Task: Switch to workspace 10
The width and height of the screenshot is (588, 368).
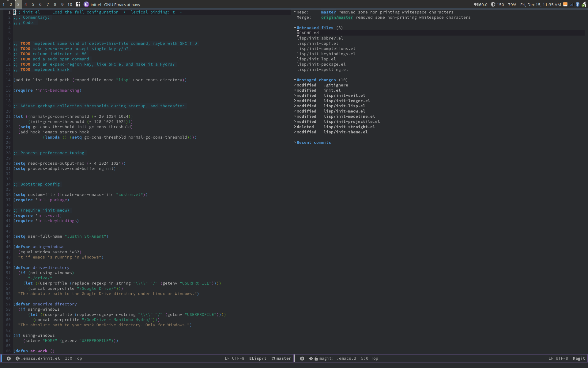Action: (x=70, y=4)
